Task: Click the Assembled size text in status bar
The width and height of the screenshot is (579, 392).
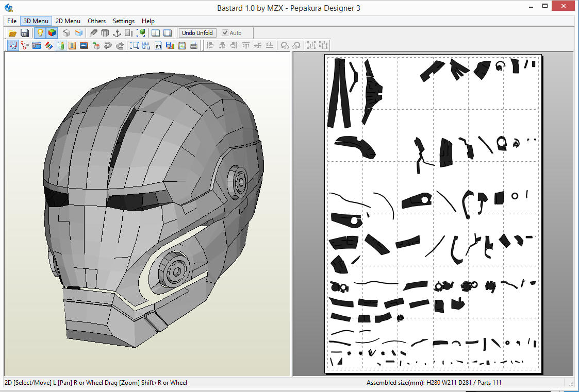Action: [434, 383]
